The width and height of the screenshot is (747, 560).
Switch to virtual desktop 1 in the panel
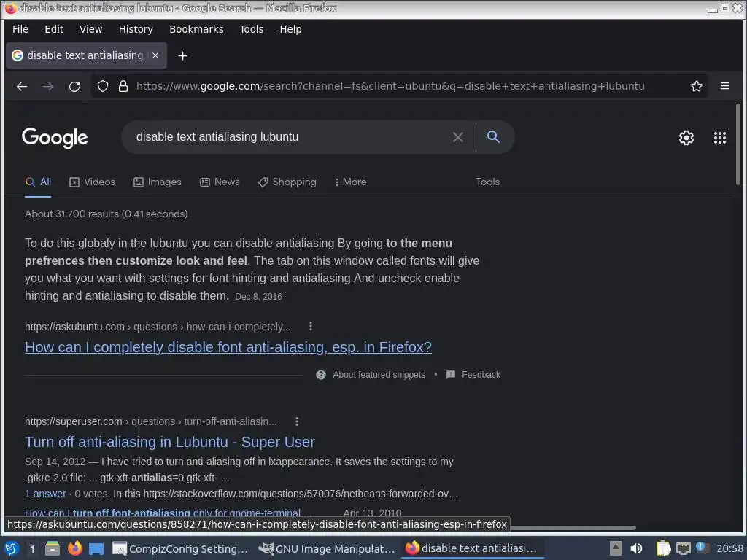(32, 549)
